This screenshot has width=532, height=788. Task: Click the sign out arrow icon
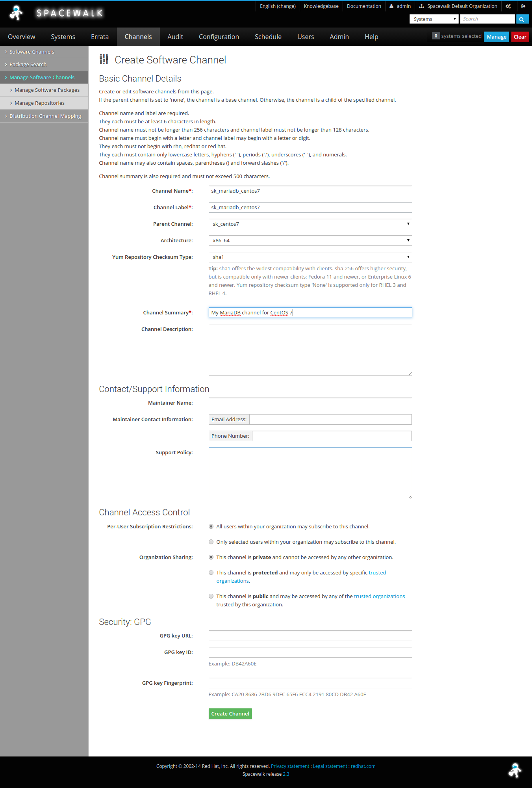coord(523,6)
